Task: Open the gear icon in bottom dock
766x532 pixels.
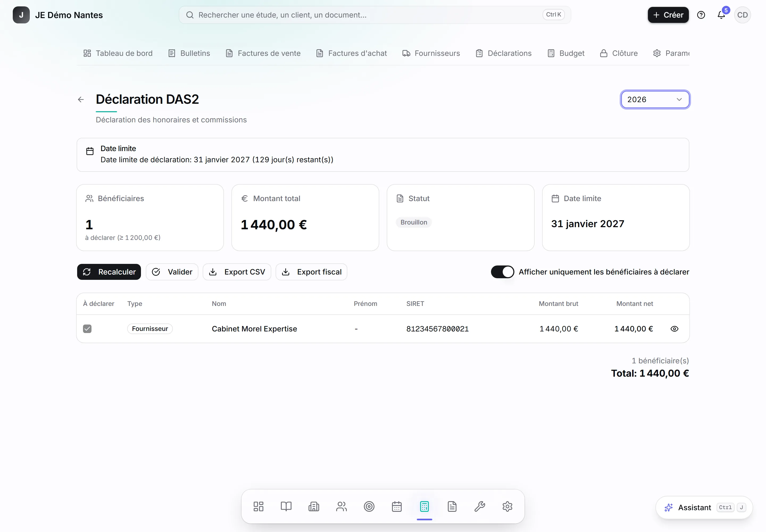Action: click(507, 507)
